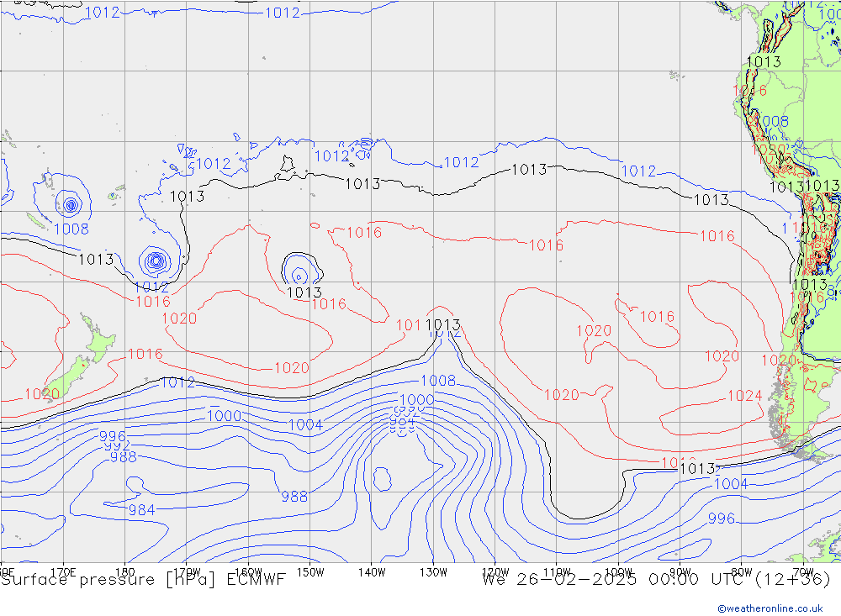
Task: Click the 'We 26-02-2025 00:00 UTC (12+36)' timestamp
Action: coord(656,580)
